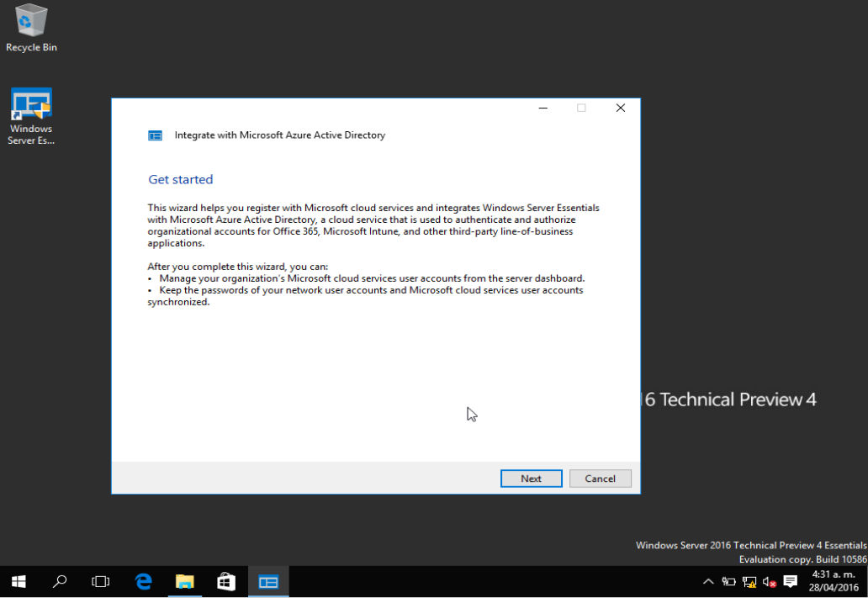Close the Azure wizard window

621,108
